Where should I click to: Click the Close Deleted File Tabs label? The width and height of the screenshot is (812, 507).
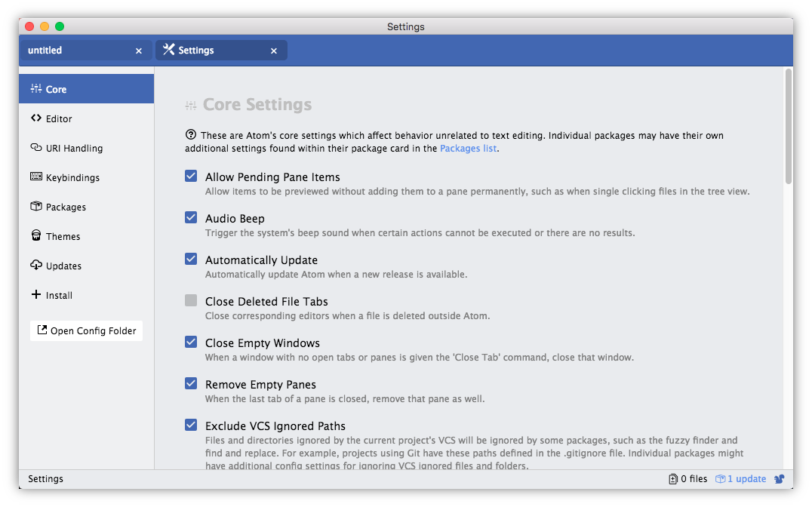[x=266, y=301]
